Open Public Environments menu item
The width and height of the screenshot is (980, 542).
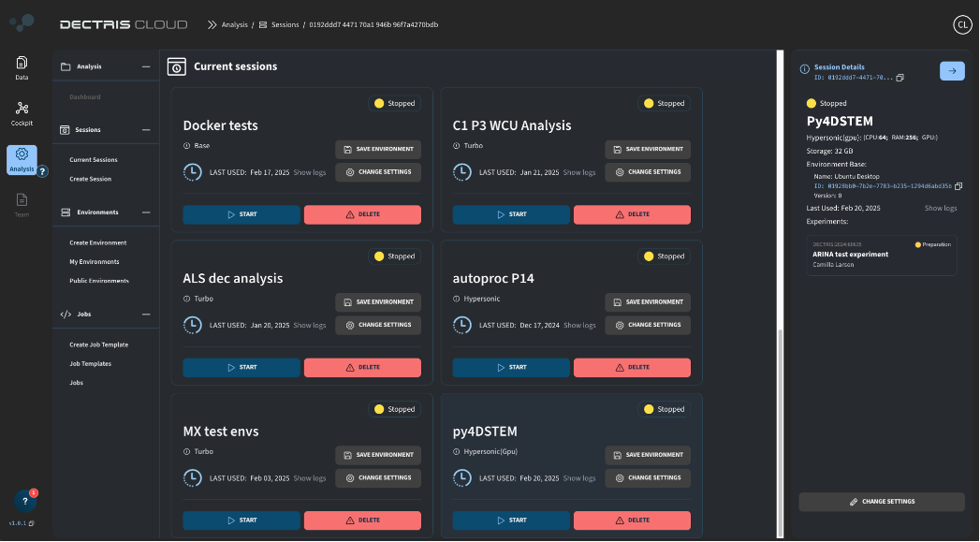click(99, 281)
